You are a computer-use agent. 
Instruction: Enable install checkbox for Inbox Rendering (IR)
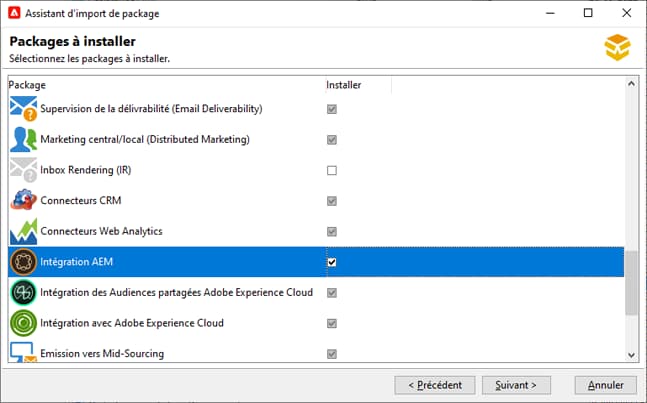(332, 170)
